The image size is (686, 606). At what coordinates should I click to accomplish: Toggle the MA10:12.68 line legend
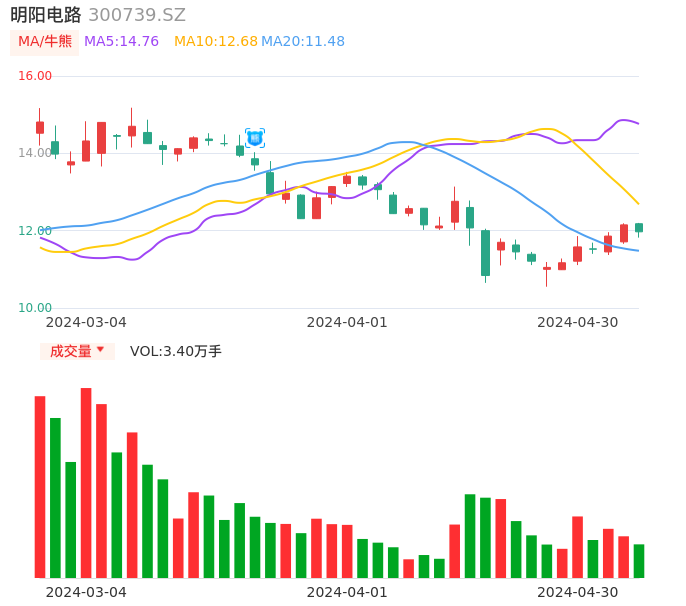click(215, 42)
